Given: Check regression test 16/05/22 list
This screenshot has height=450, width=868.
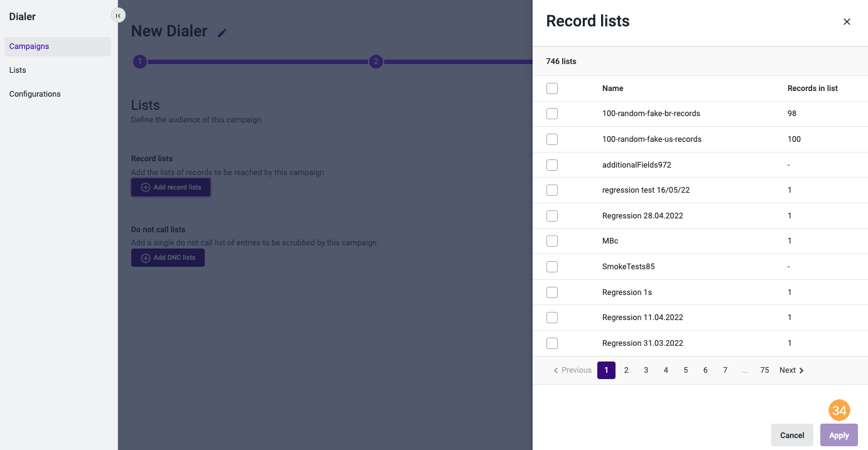Looking at the screenshot, I should pos(552,190).
